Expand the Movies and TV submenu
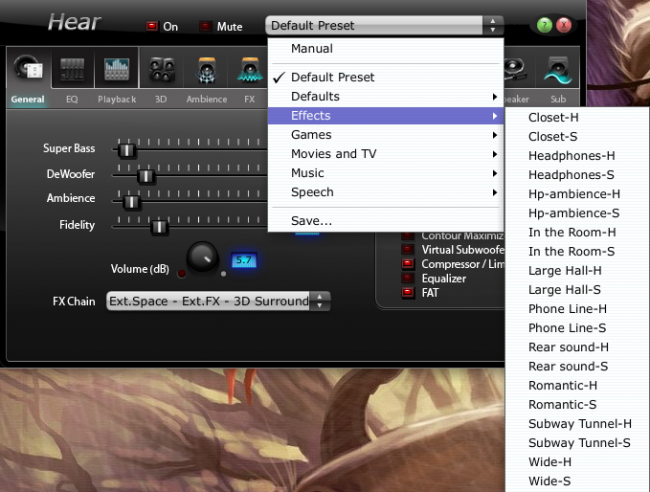This screenshot has height=492, width=650. (x=386, y=154)
